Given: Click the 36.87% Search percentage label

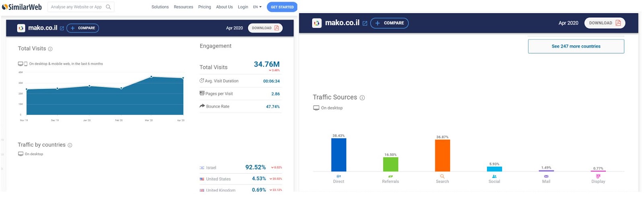Looking at the screenshot, I should 442,137.
